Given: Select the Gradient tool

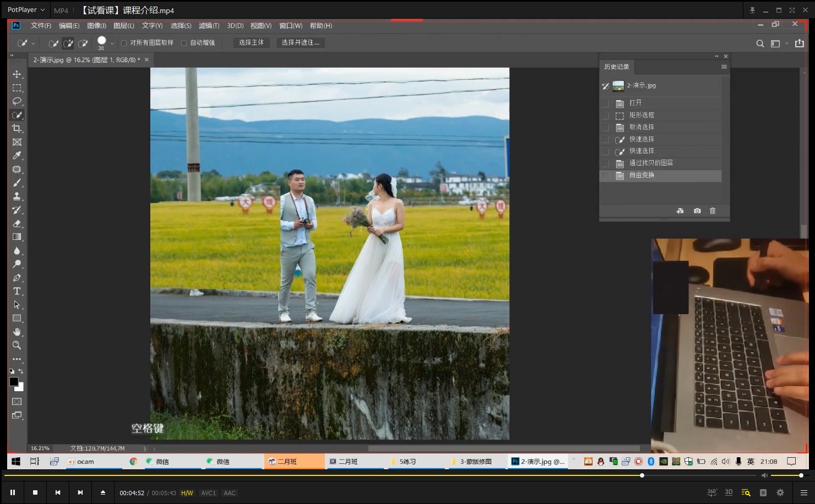Looking at the screenshot, I should coord(17,237).
